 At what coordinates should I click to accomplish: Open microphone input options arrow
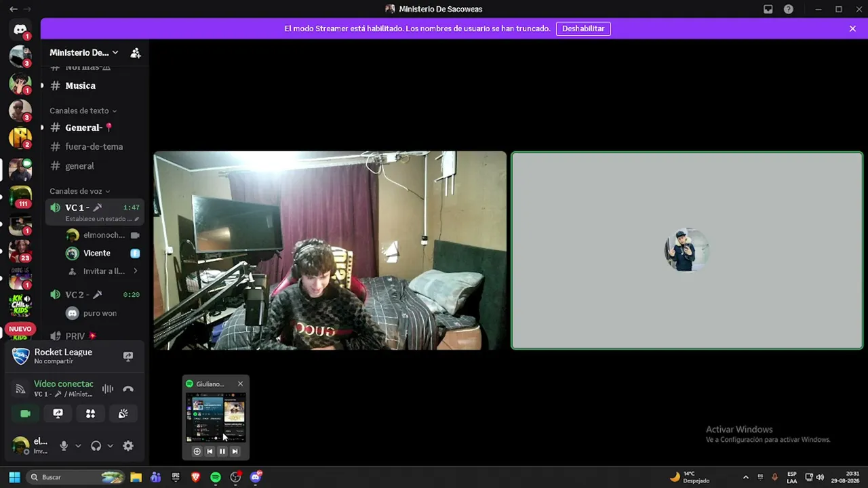point(78,445)
